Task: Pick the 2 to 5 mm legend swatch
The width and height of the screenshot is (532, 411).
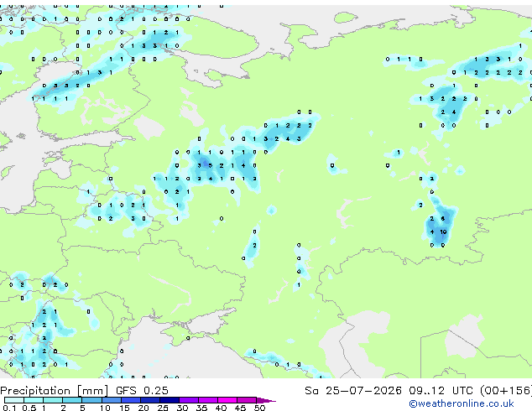Action: tap(72, 400)
